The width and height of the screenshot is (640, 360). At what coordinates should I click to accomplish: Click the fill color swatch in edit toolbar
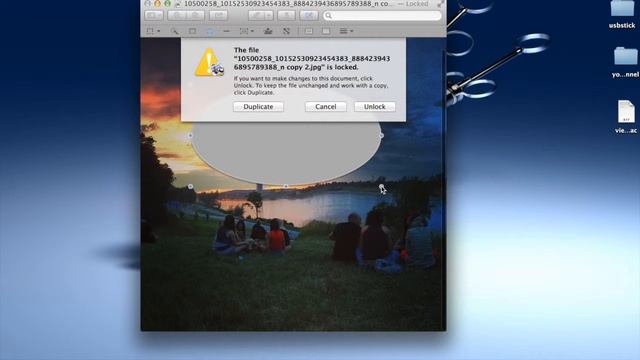[x=326, y=31]
